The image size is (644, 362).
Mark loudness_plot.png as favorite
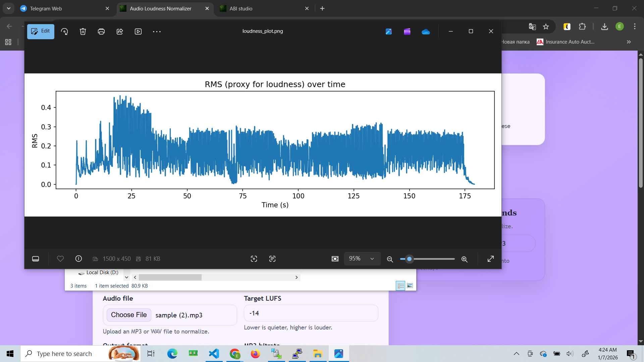[x=60, y=258]
